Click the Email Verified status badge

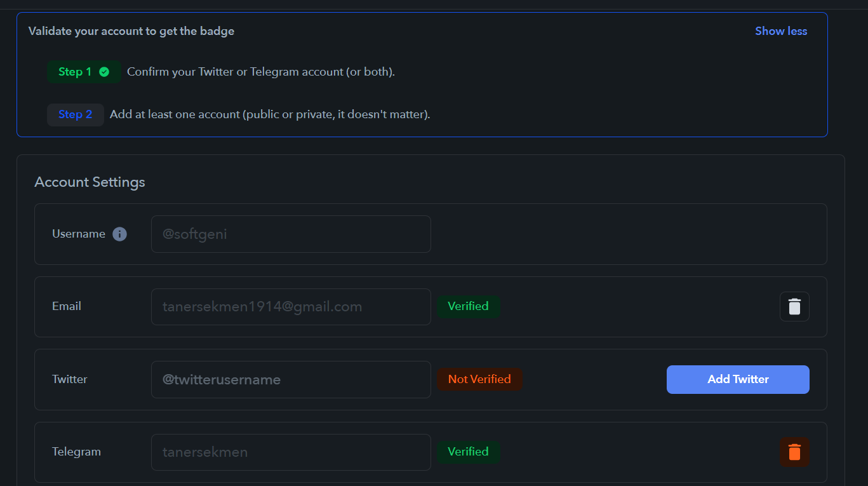coord(468,306)
